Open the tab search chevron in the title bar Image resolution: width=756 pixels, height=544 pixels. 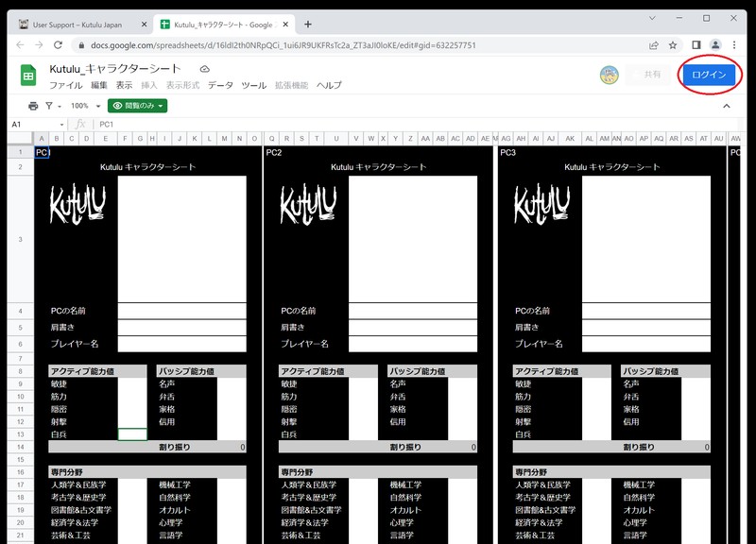tap(652, 18)
